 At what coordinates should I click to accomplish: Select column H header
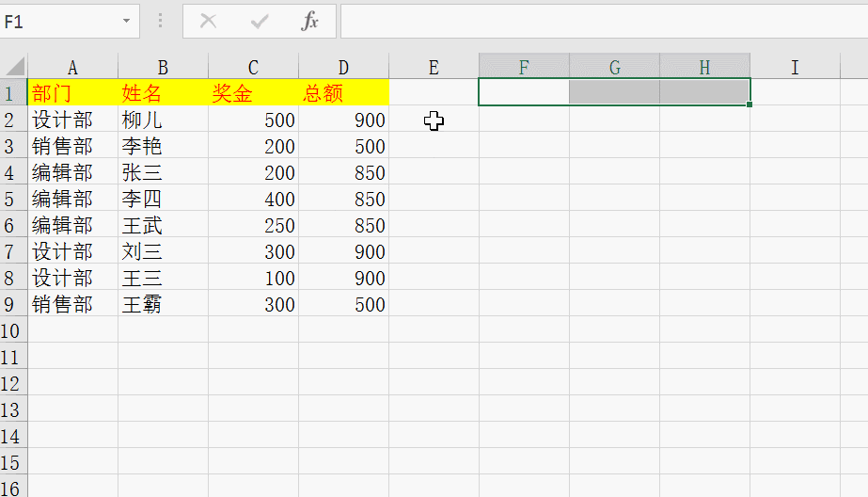[x=704, y=67]
